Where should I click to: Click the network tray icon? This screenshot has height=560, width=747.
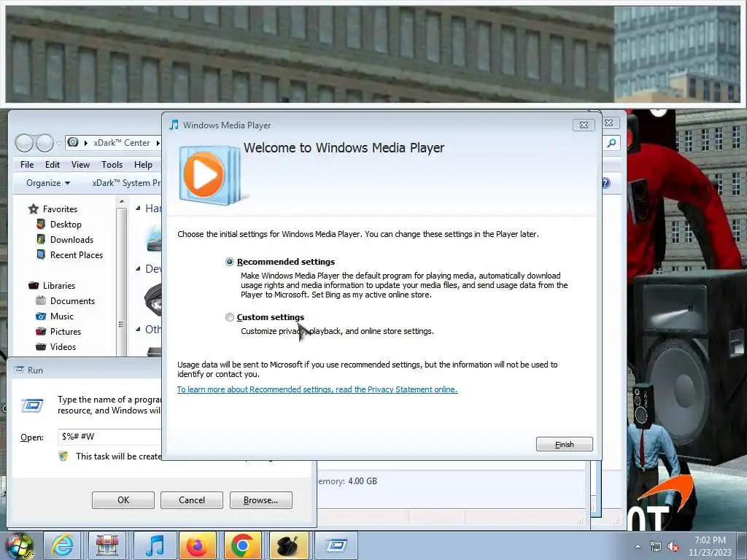pyautogui.click(x=656, y=547)
